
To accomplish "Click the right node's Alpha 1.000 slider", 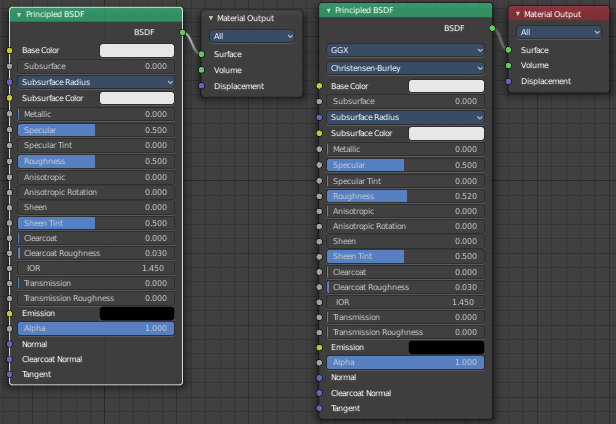I will click(405, 362).
